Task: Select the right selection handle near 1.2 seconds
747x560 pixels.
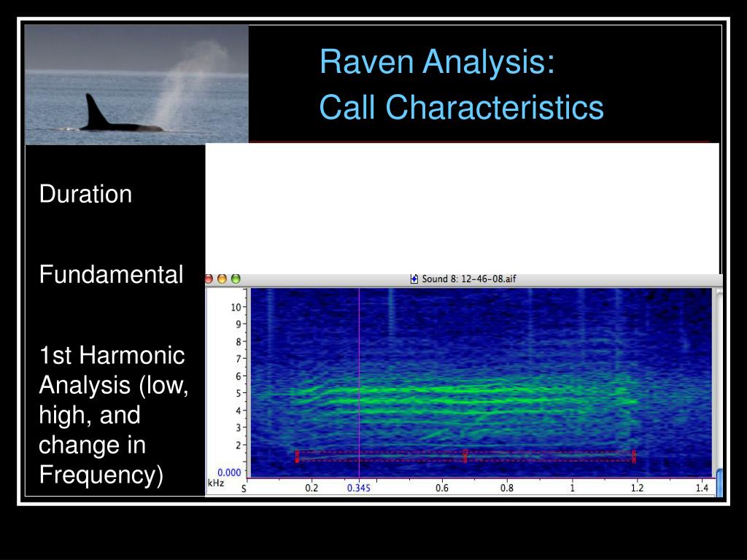Action: 635,455
